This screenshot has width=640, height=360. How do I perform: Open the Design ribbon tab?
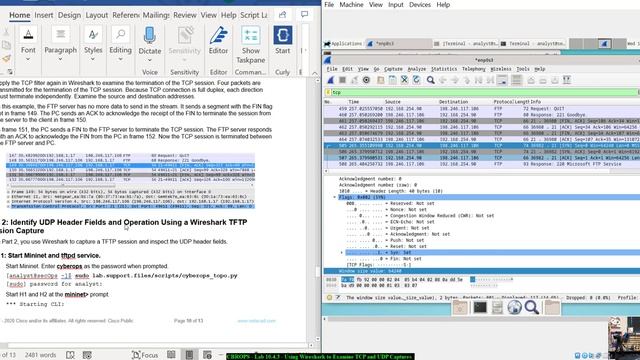(x=69, y=15)
